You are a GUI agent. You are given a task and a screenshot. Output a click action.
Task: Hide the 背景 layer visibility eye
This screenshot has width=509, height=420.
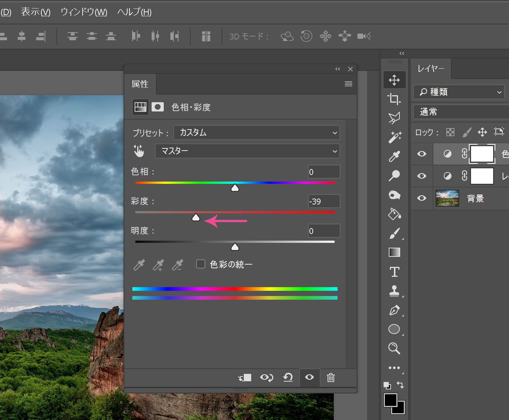(x=422, y=198)
